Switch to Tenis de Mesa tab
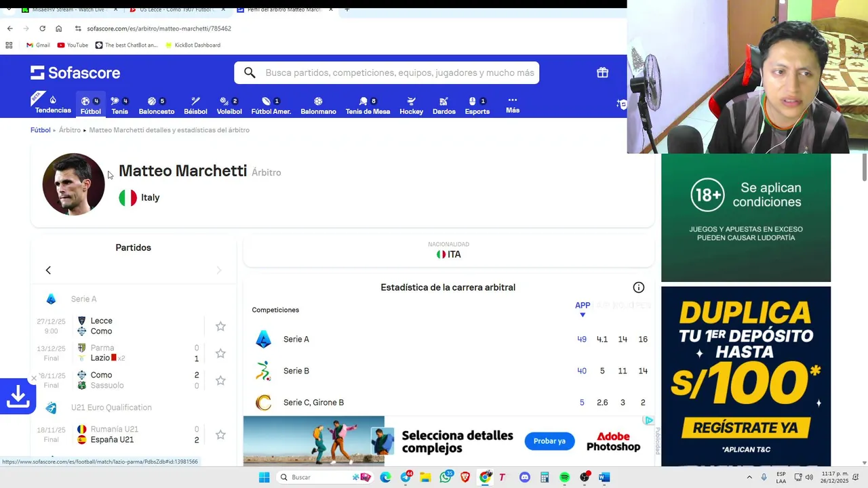This screenshot has width=868, height=488. (368, 106)
